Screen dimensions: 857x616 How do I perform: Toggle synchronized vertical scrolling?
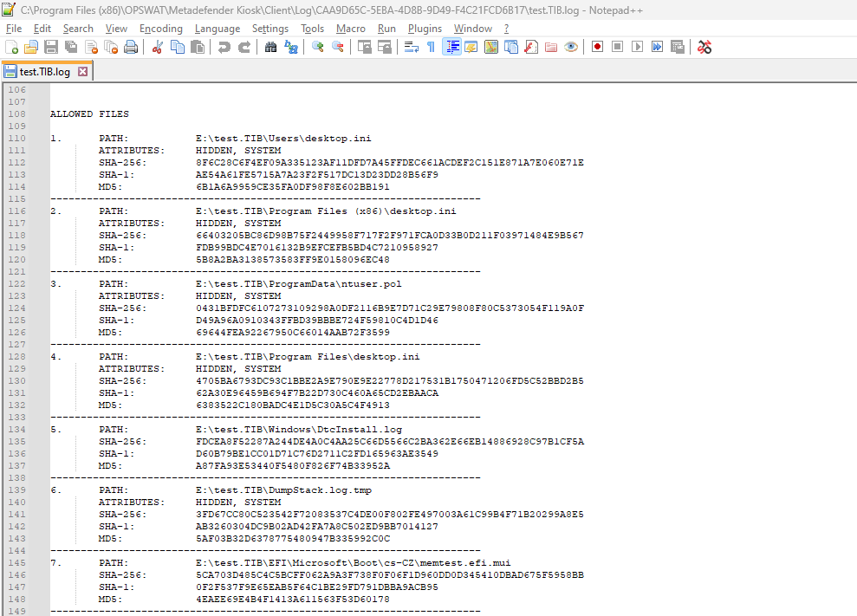pyautogui.click(x=365, y=47)
